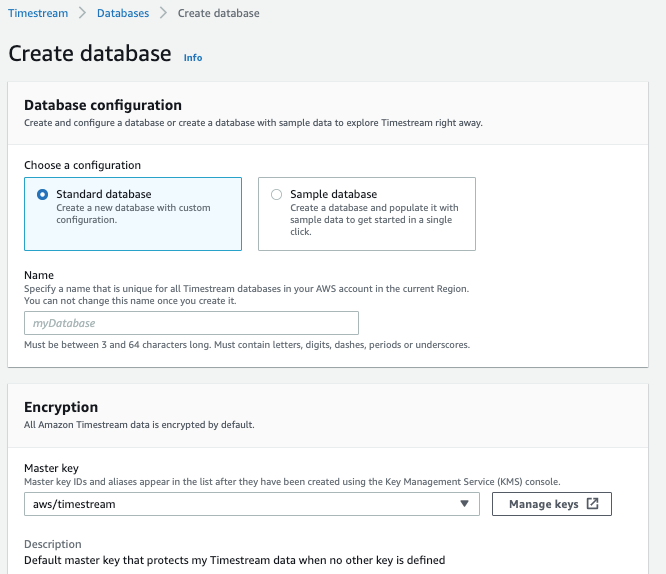The width and height of the screenshot is (666, 574).
Task: Open the Timestream breadcrumb link
Action: pyautogui.click(x=38, y=13)
